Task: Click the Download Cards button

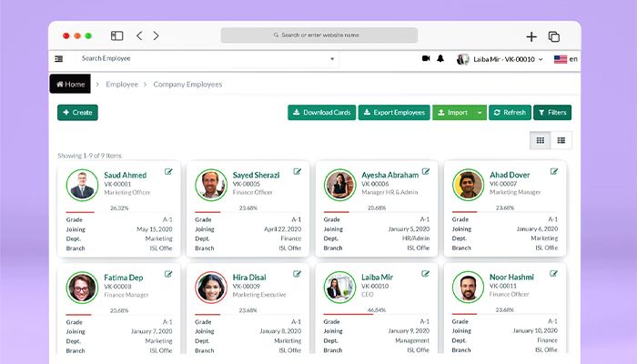Action: tap(322, 113)
